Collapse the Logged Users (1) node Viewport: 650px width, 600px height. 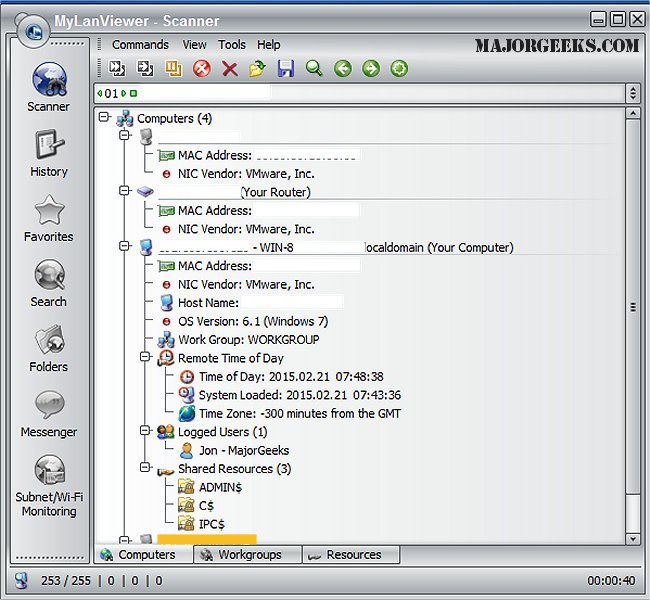[x=146, y=432]
